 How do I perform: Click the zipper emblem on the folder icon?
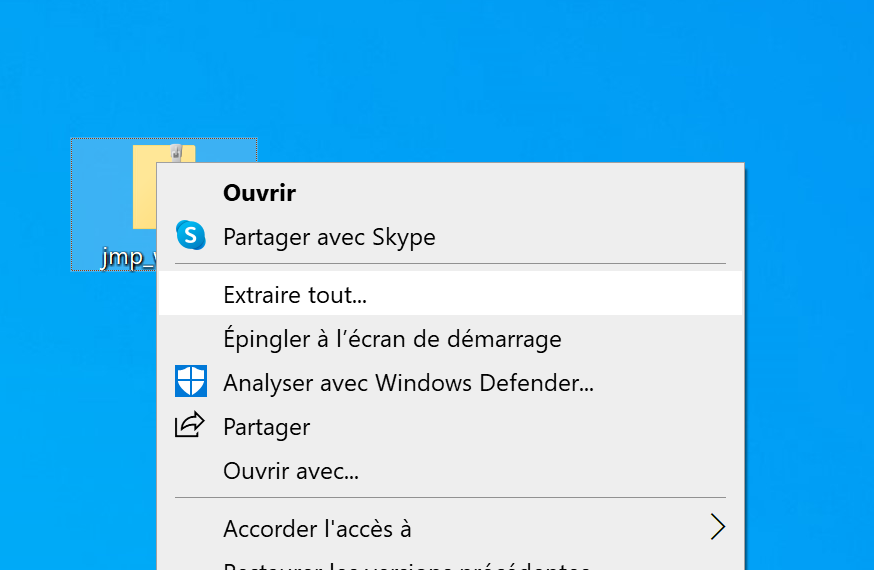[x=177, y=152]
